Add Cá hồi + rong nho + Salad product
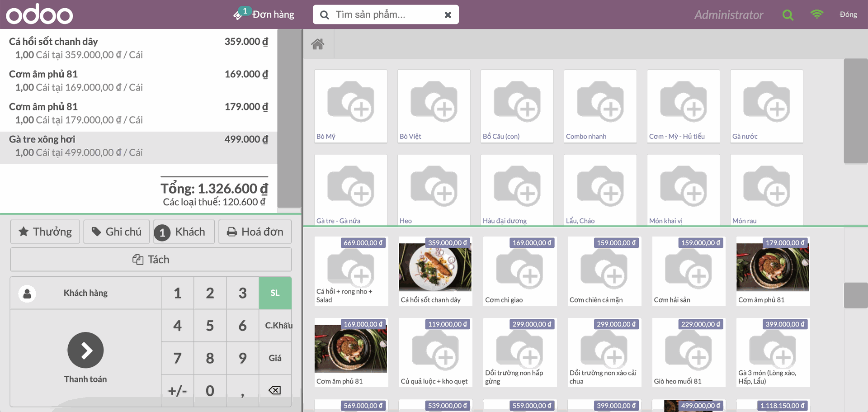This screenshot has height=412, width=868. click(351, 271)
